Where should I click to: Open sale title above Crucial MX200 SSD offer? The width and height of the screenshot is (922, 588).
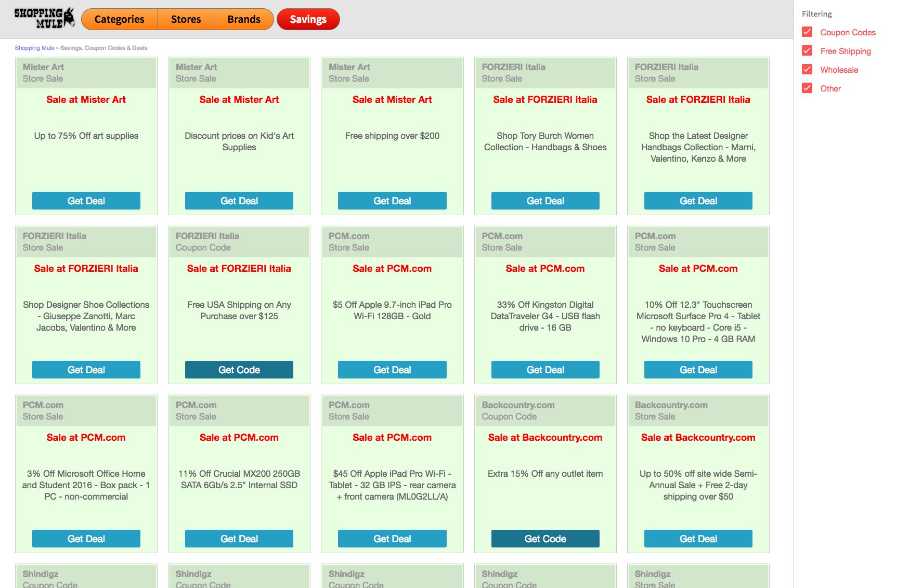pyautogui.click(x=239, y=438)
